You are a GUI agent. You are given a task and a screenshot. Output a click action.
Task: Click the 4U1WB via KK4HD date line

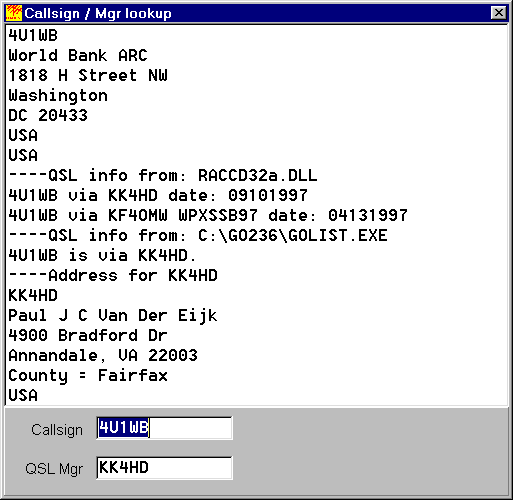(158, 196)
